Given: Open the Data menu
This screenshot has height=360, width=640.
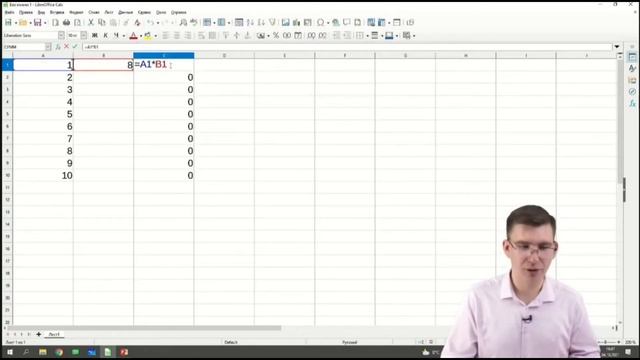Looking at the screenshot, I should coord(125,12).
